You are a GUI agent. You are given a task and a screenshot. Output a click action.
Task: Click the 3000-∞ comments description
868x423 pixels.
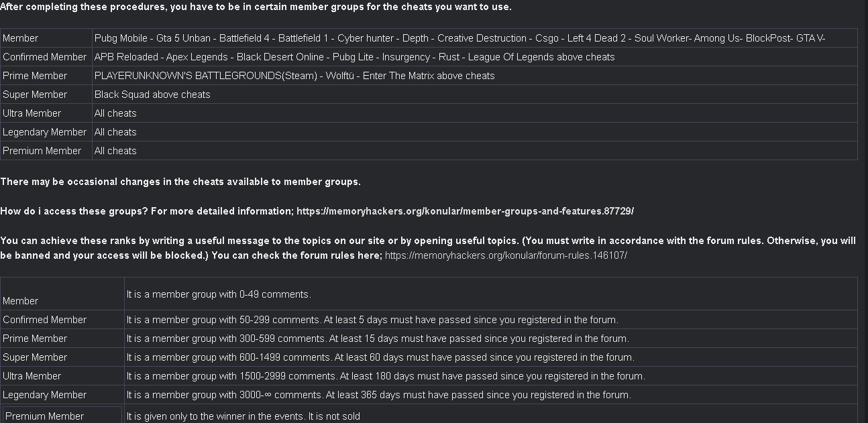click(379, 395)
